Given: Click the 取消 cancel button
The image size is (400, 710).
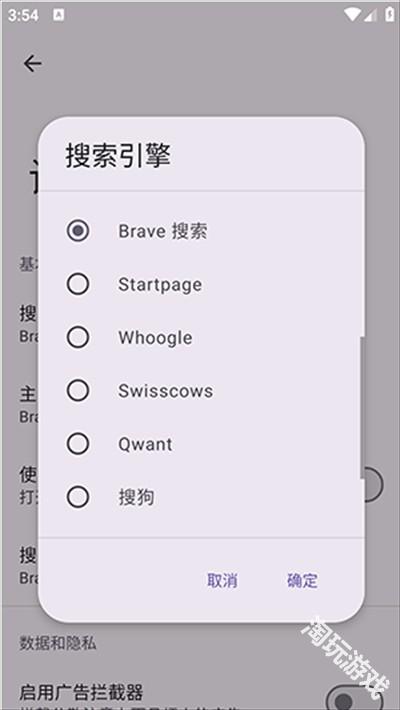Looking at the screenshot, I should click(222, 580).
